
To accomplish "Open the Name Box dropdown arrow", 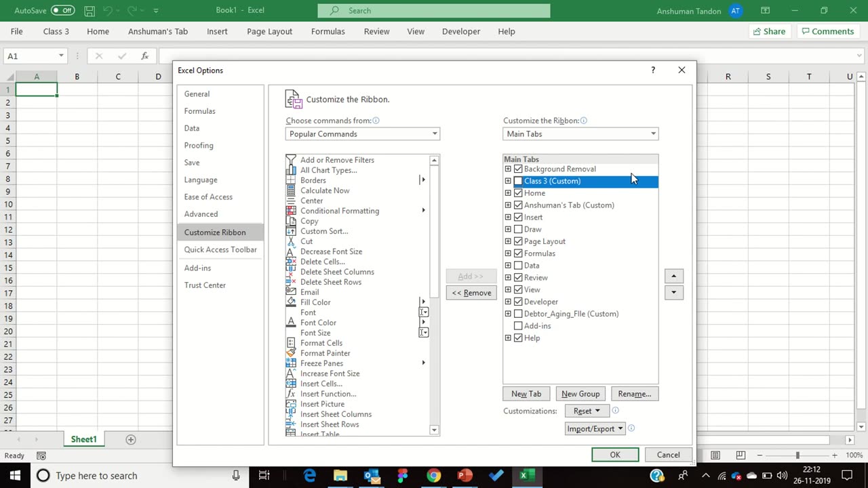I will (61, 56).
